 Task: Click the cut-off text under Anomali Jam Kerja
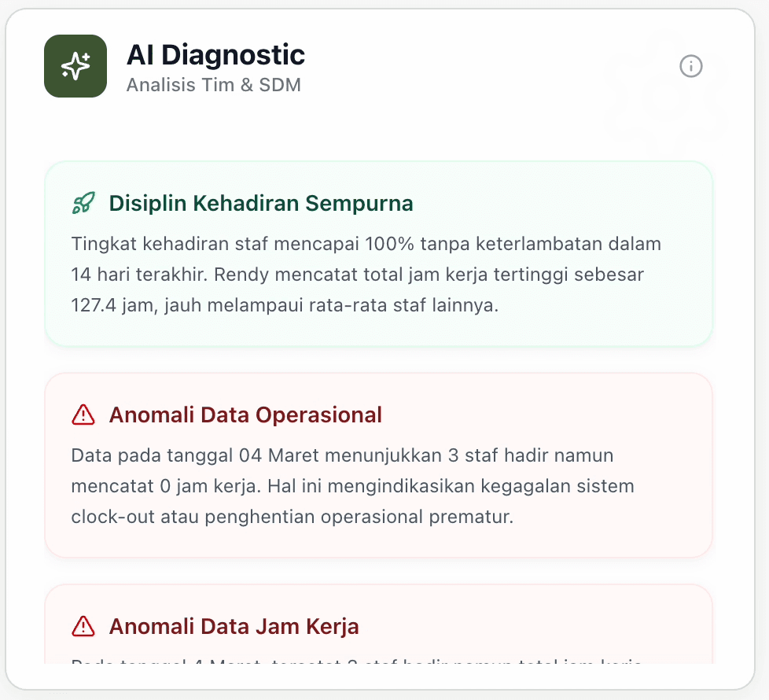pyautogui.click(x=356, y=661)
